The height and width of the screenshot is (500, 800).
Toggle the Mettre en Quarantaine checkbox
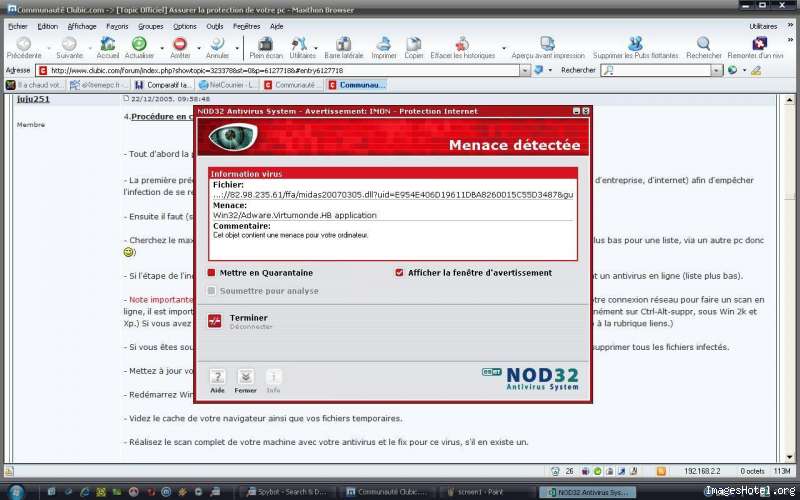(x=211, y=273)
